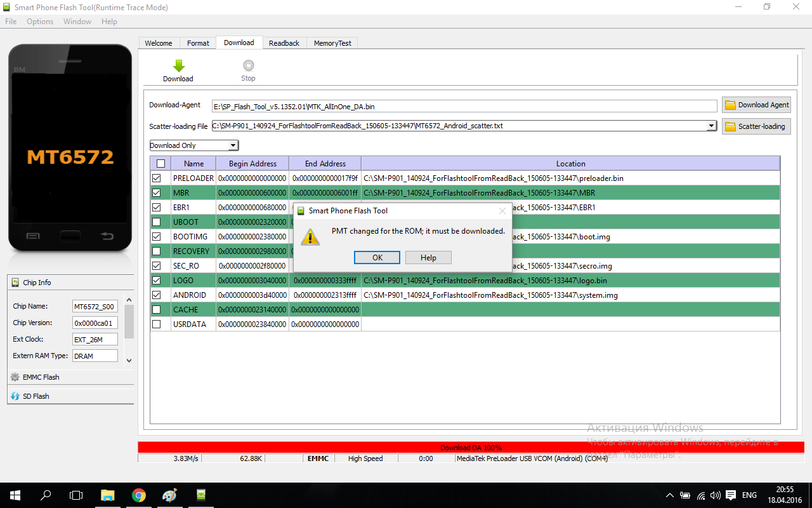Click the green Download arrow icon
This screenshot has width=812, height=508.
(x=178, y=66)
